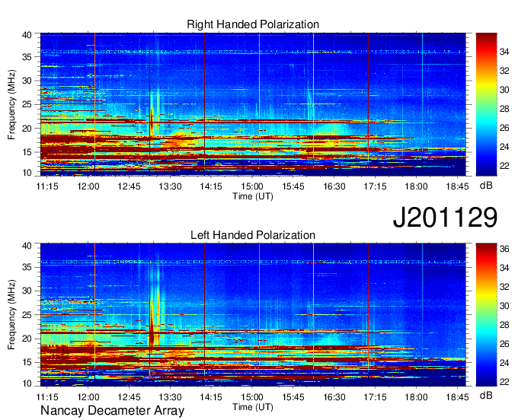Image resolution: width=518 pixels, height=420 pixels.
Task: Click 12:45 time tick on left-handed plot
Action: (129, 397)
